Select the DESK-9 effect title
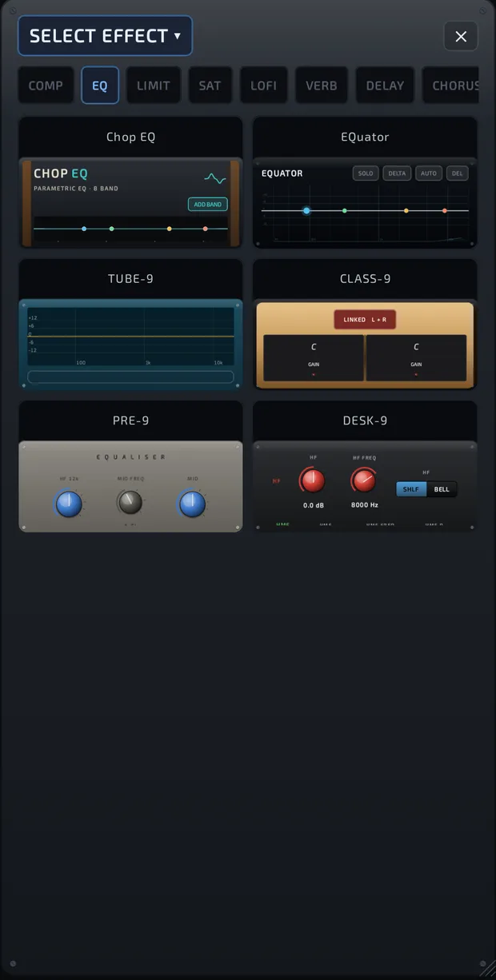Screen dimensions: 496x980 tap(365, 420)
